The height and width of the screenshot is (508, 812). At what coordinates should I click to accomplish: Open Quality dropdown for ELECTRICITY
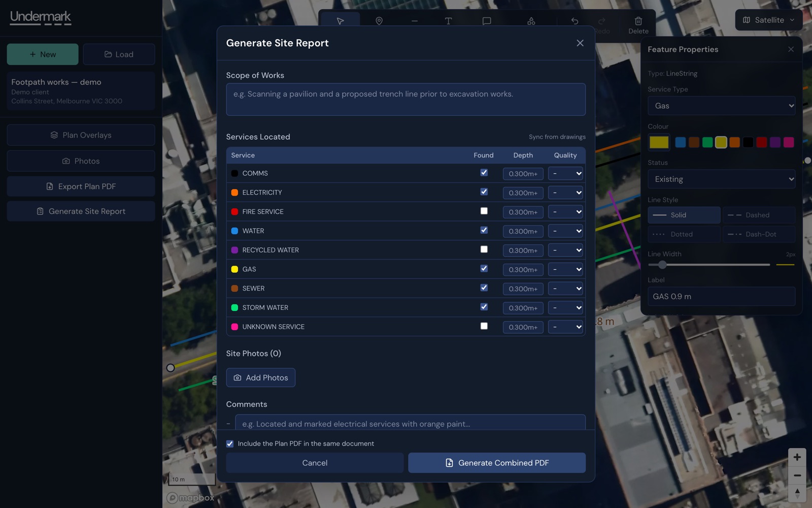click(x=565, y=193)
